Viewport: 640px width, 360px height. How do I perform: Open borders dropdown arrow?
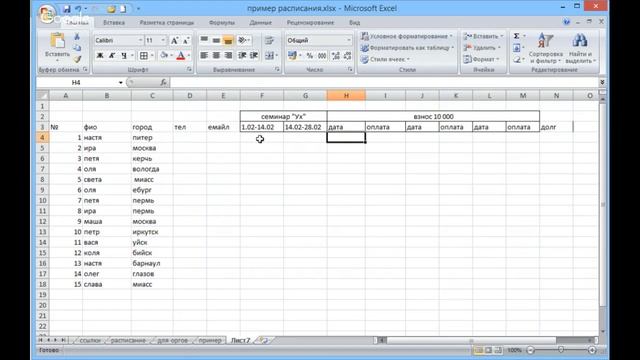[x=152, y=56]
